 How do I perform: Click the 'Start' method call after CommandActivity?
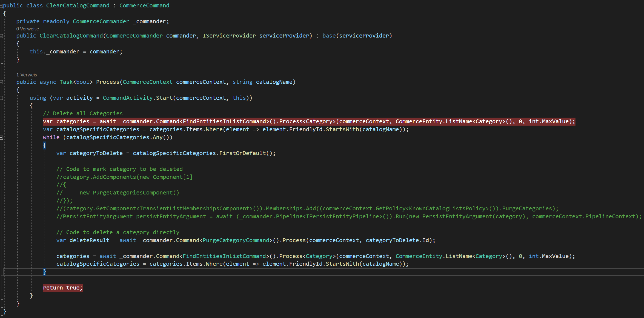(164, 98)
